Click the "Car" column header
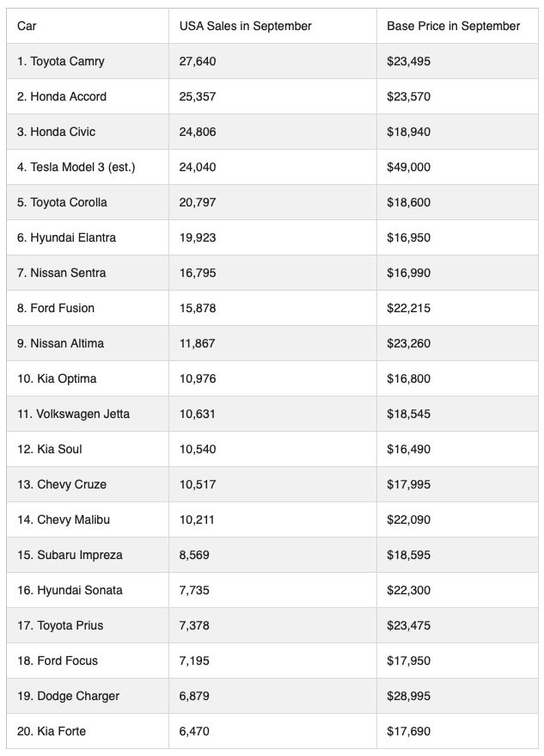The height and width of the screenshot is (756, 544). tap(27, 26)
